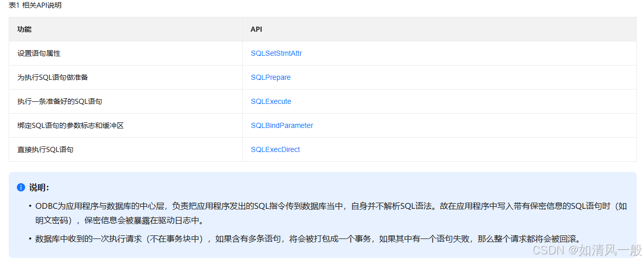Click the blue info icon beside 说明

tap(21, 187)
